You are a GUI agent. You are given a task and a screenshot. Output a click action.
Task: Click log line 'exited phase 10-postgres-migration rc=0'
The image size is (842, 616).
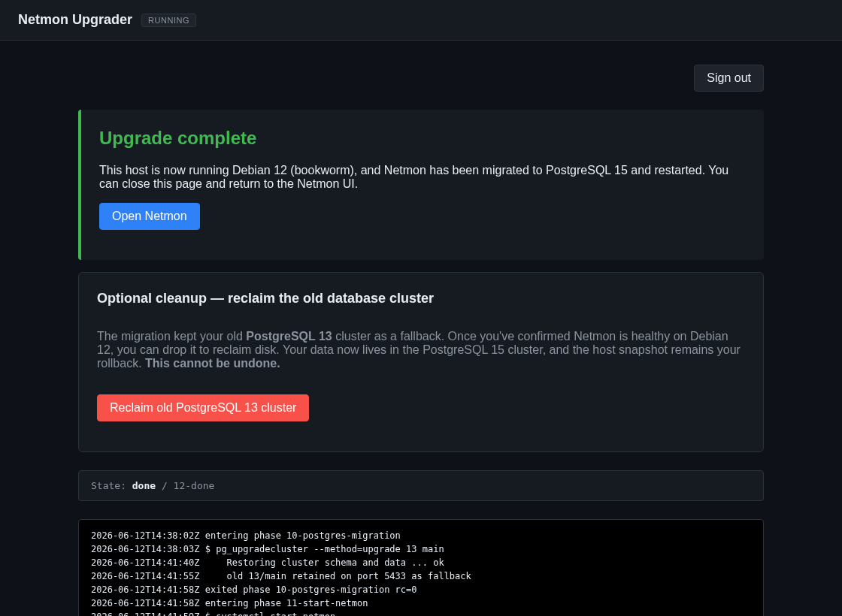[253, 589]
